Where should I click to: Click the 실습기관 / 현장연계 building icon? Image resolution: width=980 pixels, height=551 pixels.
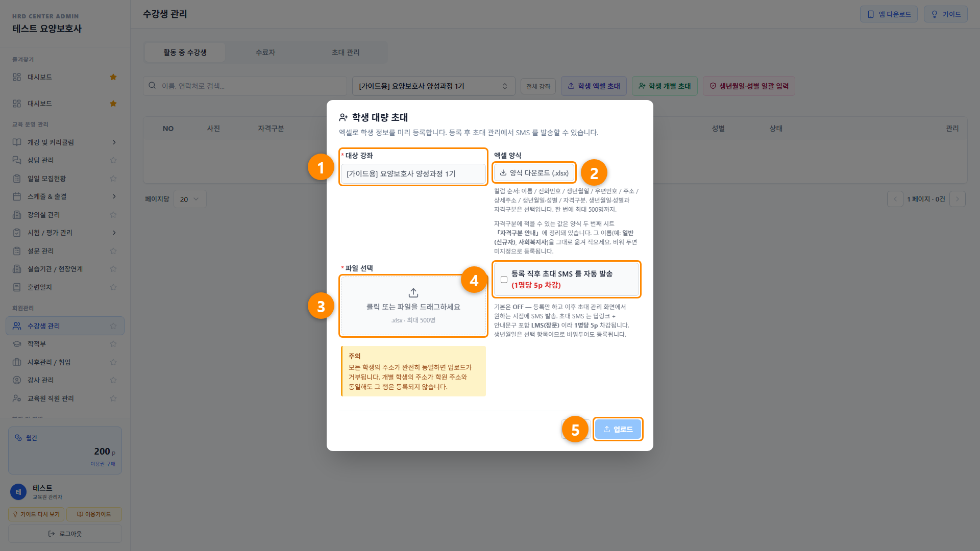click(17, 269)
